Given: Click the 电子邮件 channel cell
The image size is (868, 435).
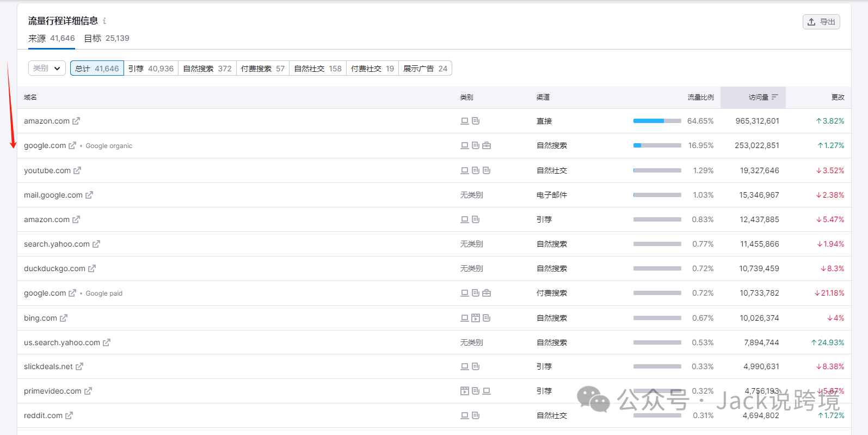Looking at the screenshot, I should click(552, 195).
